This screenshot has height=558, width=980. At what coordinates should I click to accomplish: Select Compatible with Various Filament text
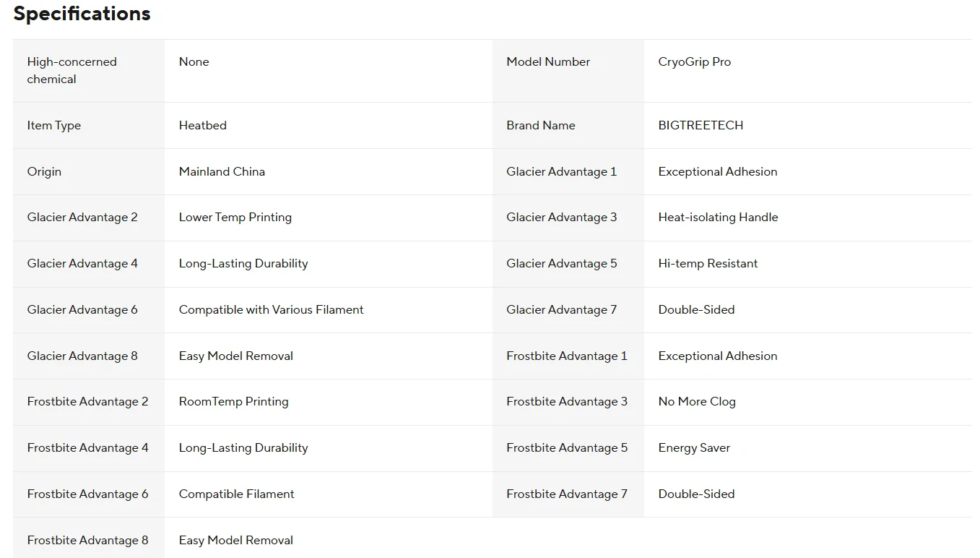pos(271,310)
